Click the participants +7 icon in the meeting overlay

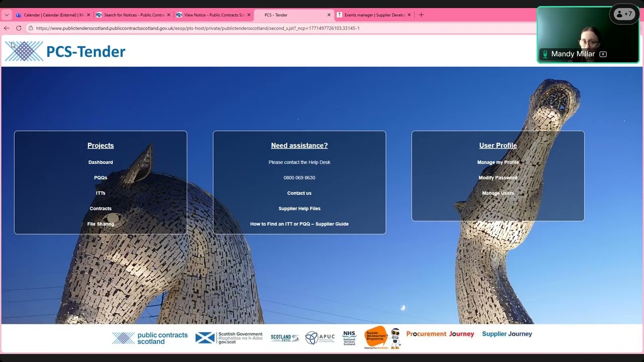point(624,14)
